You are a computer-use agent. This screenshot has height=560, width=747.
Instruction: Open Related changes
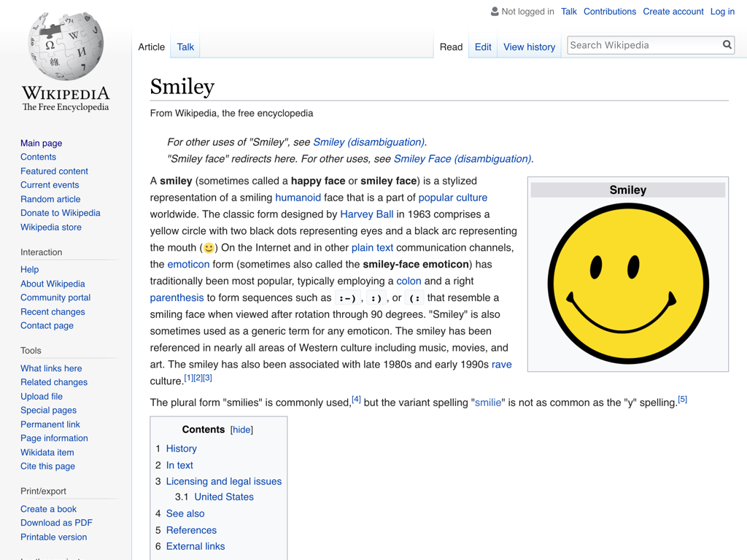[54, 382]
